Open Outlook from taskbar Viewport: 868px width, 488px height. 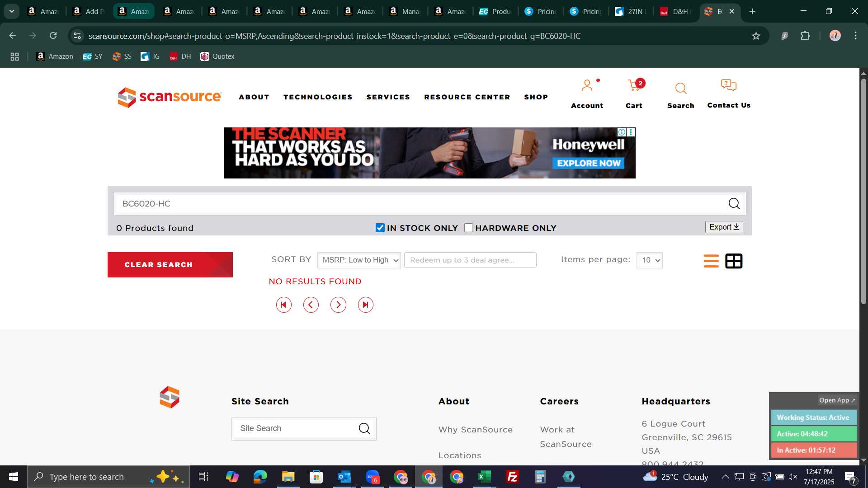344,477
